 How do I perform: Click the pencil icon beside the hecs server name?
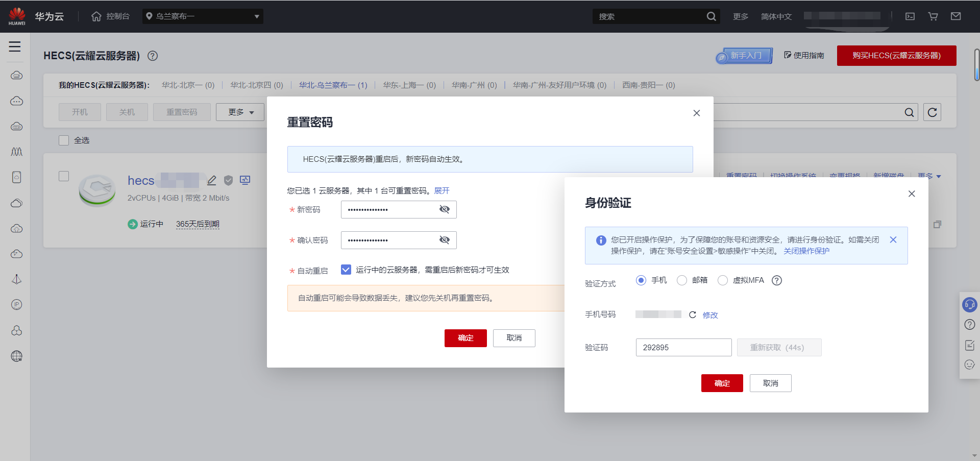[x=211, y=180]
